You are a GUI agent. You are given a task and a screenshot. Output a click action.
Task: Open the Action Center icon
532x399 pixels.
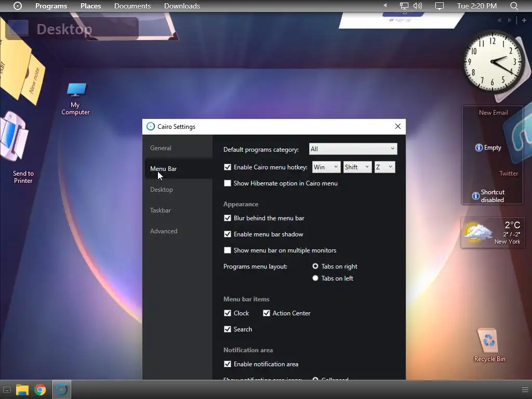point(440,6)
